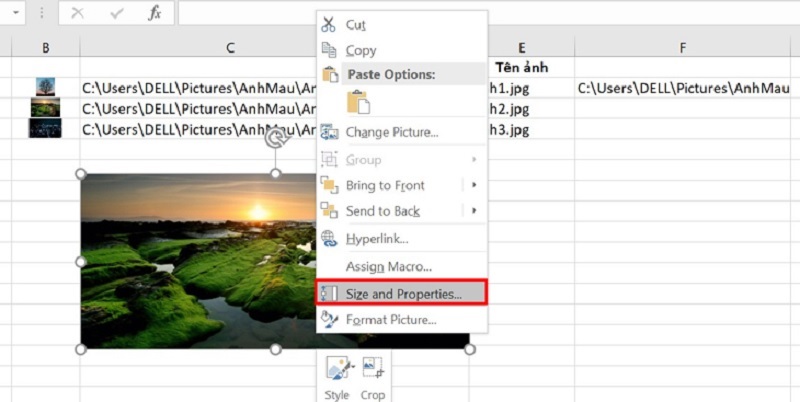Image resolution: width=800 pixels, height=402 pixels.
Task: Click the insert function fx icon
Action: 153,13
